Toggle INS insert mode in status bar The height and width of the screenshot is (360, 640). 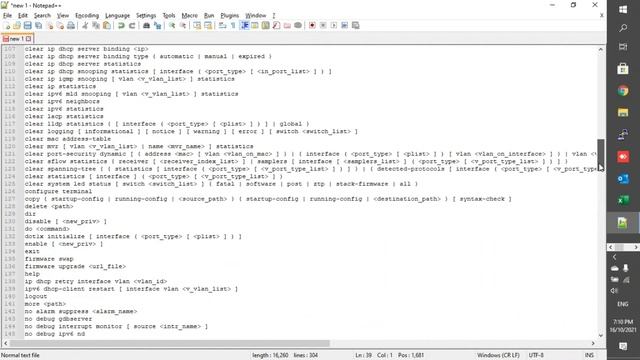point(589,355)
